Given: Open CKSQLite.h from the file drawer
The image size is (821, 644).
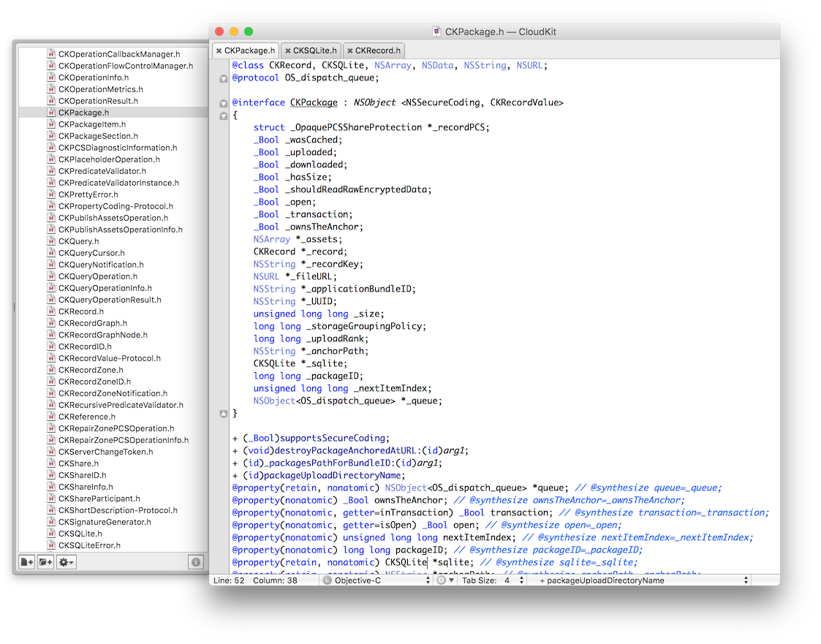Looking at the screenshot, I should [80, 534].
